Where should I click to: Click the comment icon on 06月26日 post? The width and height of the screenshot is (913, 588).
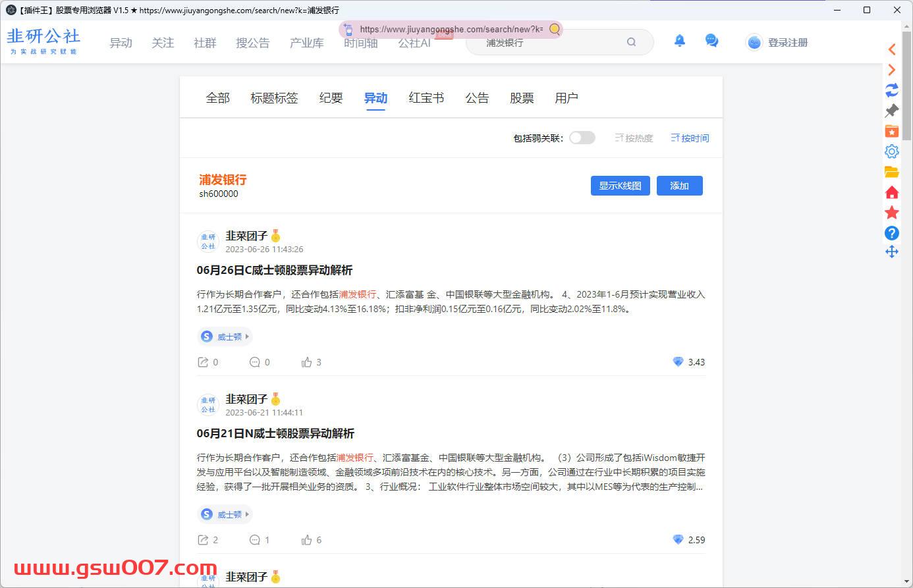click(255, 362)
